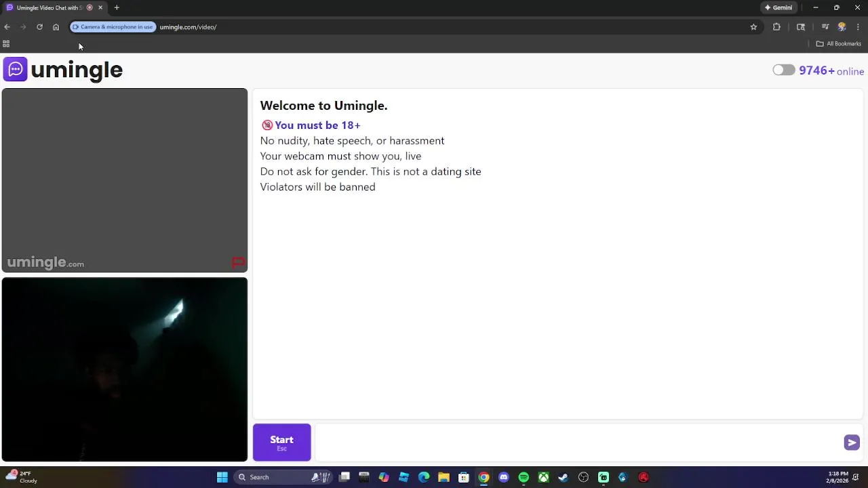Open Chrome three-dot menu

click(858, 27)
